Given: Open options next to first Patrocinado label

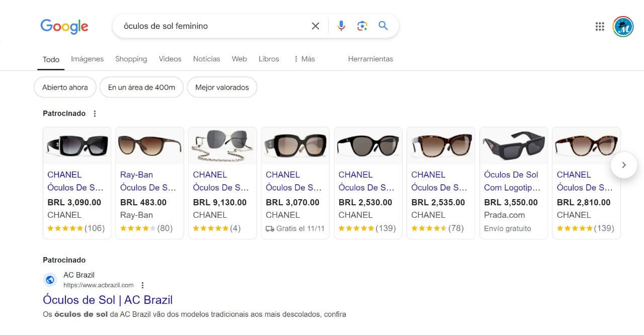Looking at the screenshot, I should tap(95, 114).
